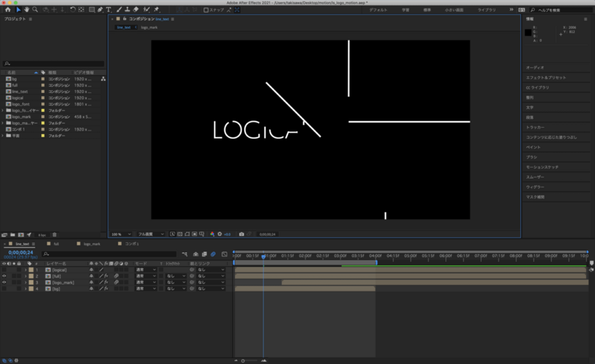Open the composition mini-flowchart icon in timeline
The height and width of the screenshot is (364, 595).
[x=184, y=254]
